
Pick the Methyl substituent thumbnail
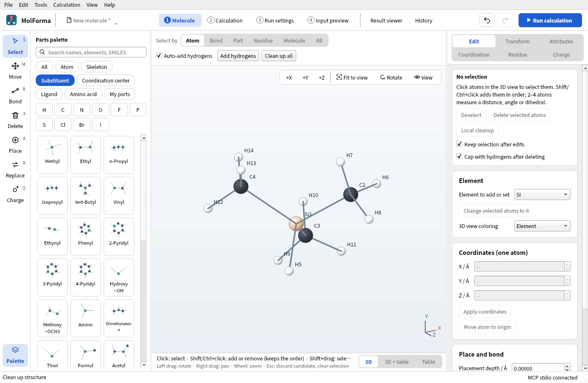coord(52,155)
